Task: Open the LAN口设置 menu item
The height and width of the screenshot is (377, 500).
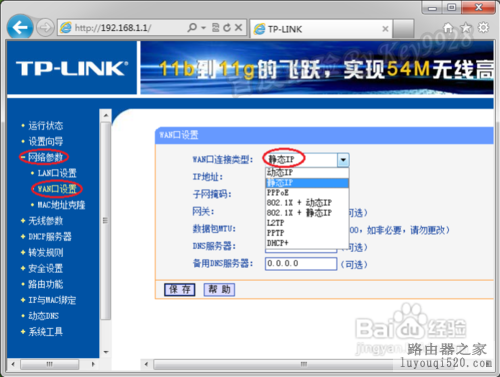Action: 57,173
